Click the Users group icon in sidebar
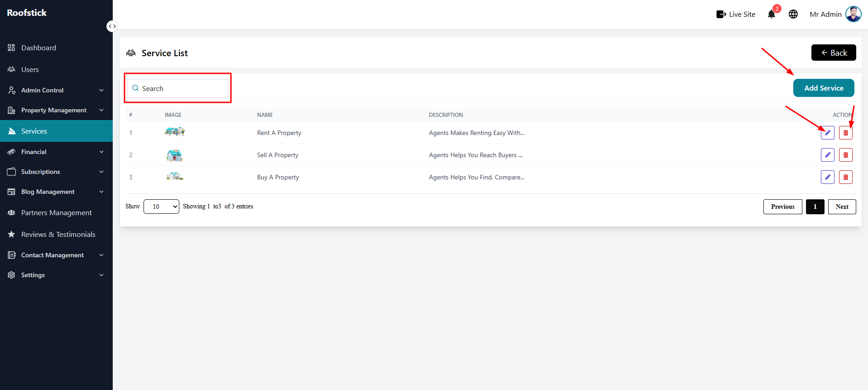868x390 pixels. [x=11, y=69]
